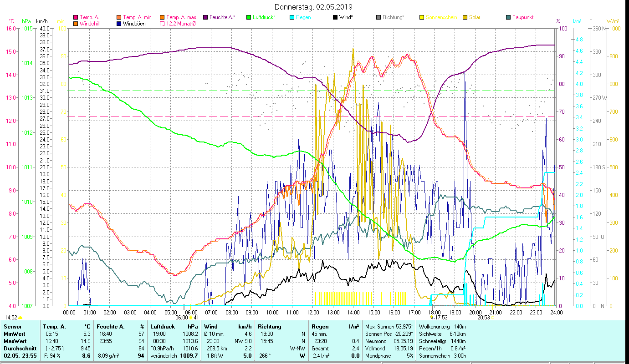
Task: Select the Temp. A. max legend swatch
Action: pos(163,17)
